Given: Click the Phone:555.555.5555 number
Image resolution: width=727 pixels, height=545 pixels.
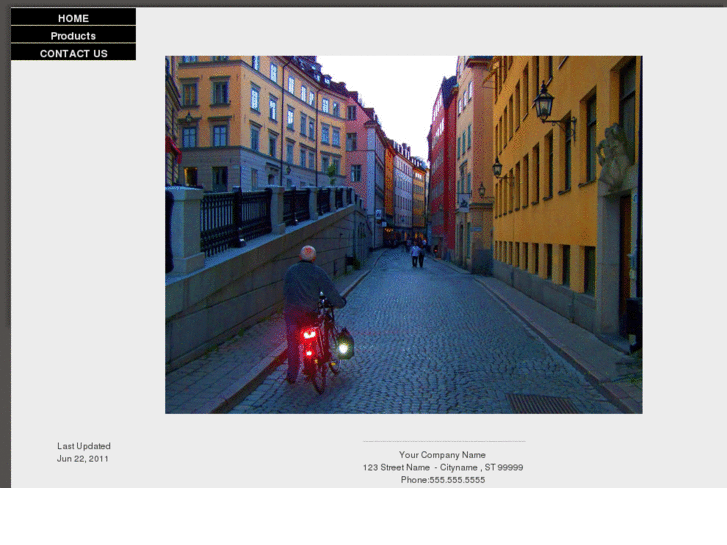Looking at the screenshot, I should click(442, 480).
